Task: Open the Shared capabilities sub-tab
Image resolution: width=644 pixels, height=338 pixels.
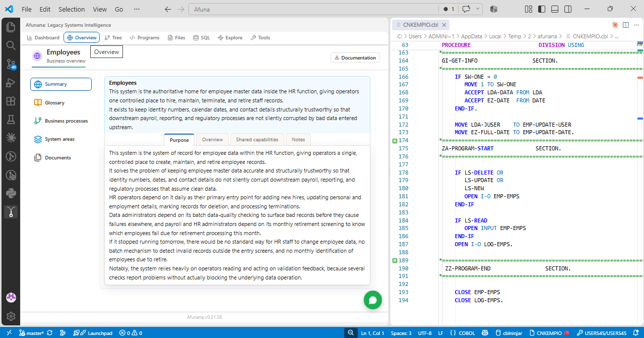Action: [257, 140]
